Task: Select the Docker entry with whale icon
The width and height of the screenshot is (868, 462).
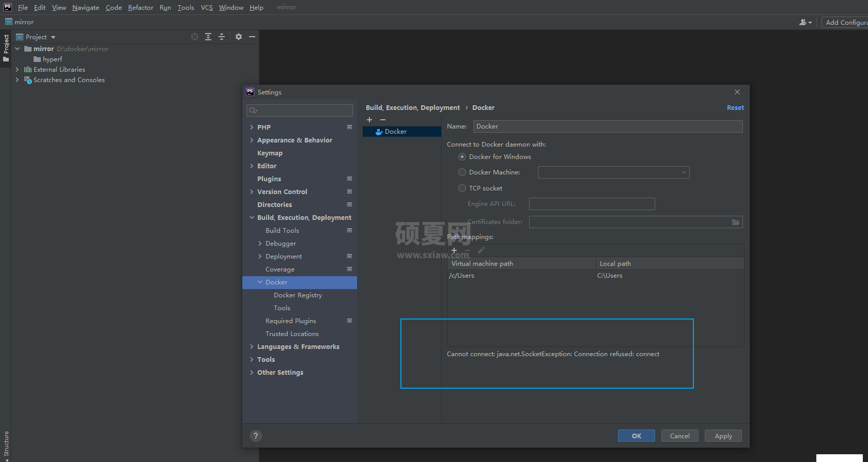Action: (402, 132)
